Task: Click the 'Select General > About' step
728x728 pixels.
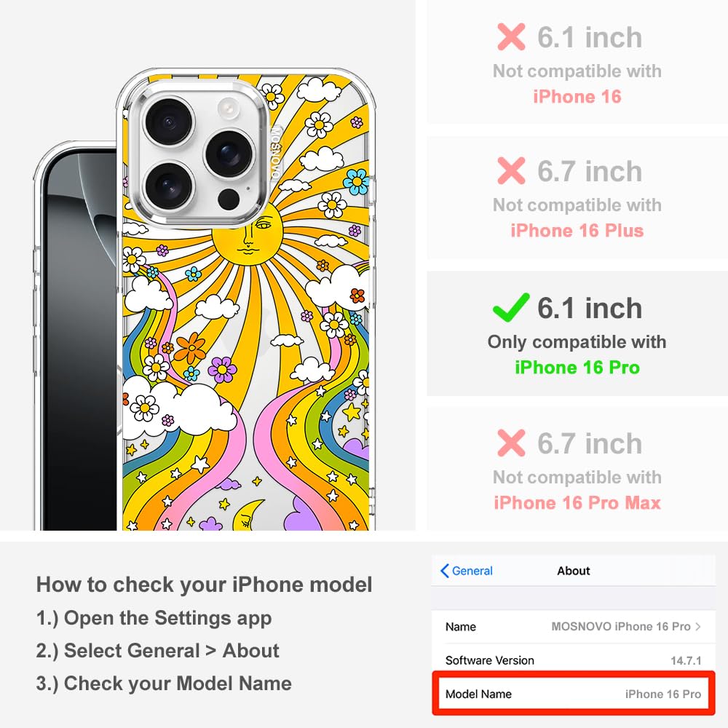Action: (158, 651)
